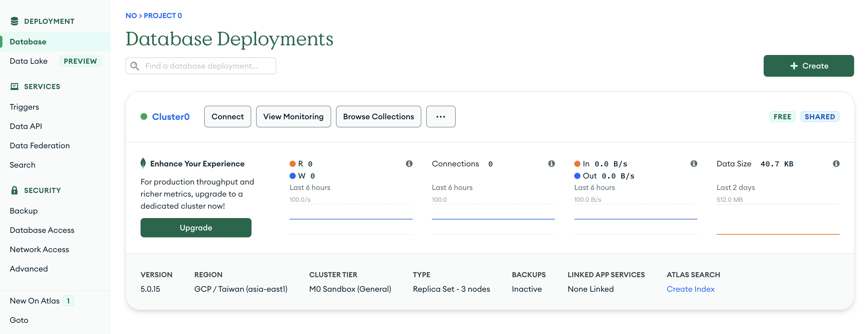The height and width of the screenshot is (334, 868).
Task: Click None Linked app services value
Action: point(591,289)
